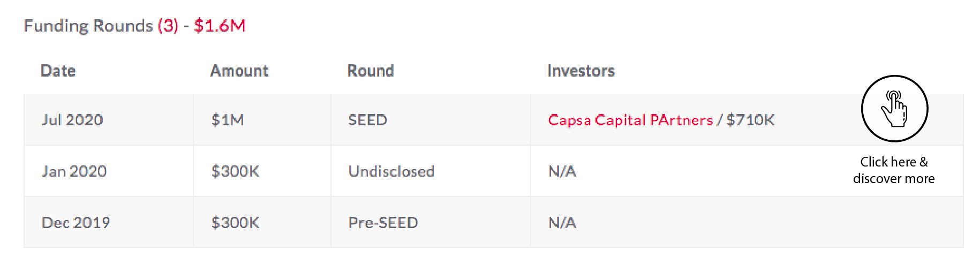The width and height of the screenshot is (980, 265).
Task: Select the Investors column header
Action: 581,71
